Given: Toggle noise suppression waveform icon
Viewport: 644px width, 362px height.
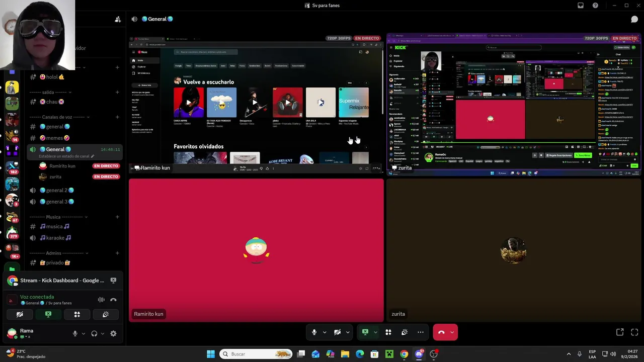Looking at the screenshot, I should click(x=101, y=300).
